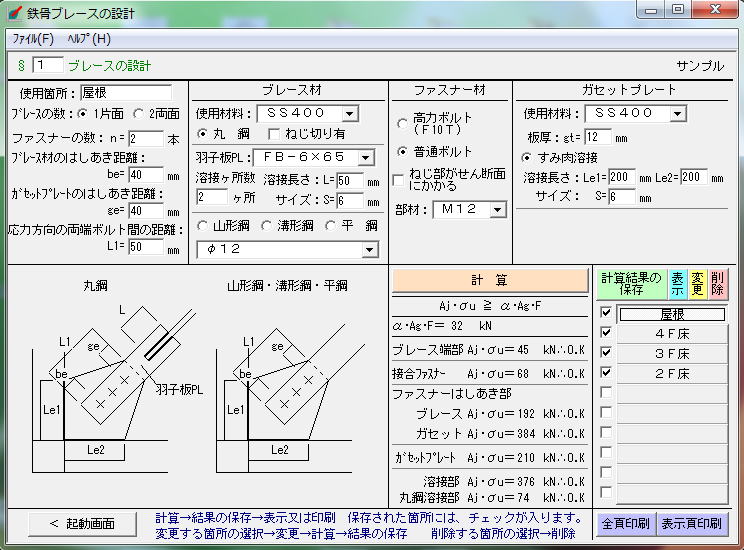The height and width of the screenshot is (550, 744).
Task: Toggle ねじ部がせん断面にかかる checkbox
Action: point(400,180)
